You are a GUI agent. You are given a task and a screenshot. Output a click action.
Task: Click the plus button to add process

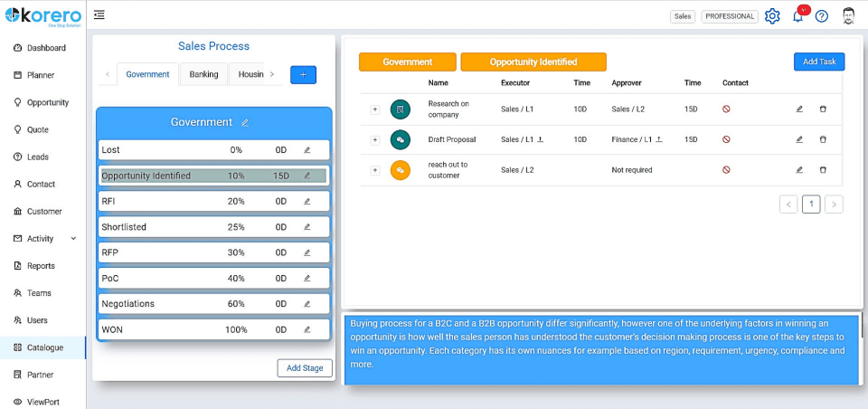pos(303,74)
